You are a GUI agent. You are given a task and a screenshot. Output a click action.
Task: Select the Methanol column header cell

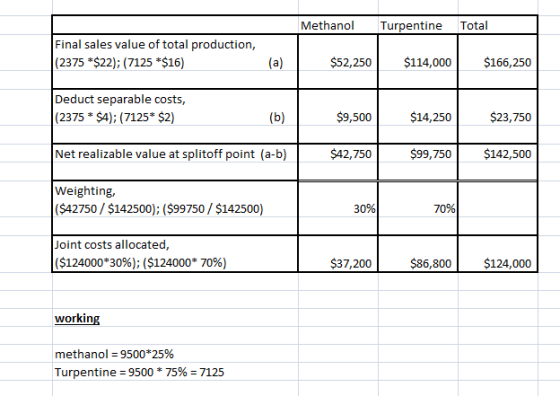[x=338, y=25]
